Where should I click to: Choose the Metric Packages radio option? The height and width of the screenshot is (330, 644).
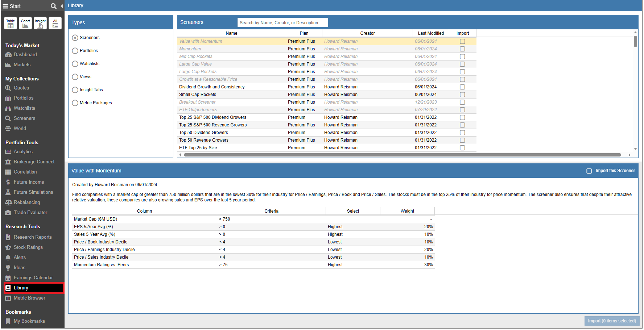(75, 103)
